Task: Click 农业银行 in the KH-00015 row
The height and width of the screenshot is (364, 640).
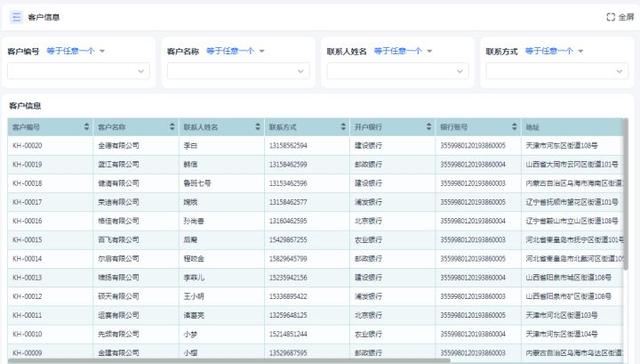Action: click(368, 240)
